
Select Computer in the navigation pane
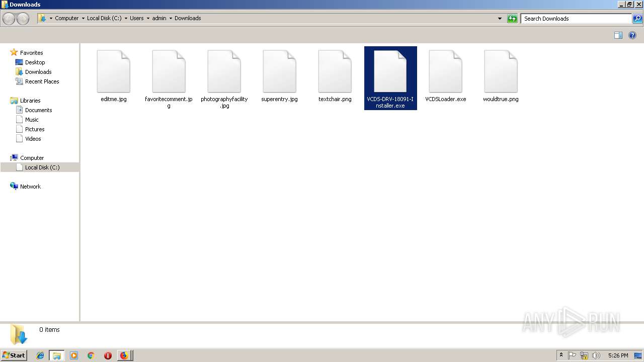click(x=32, y=158)
